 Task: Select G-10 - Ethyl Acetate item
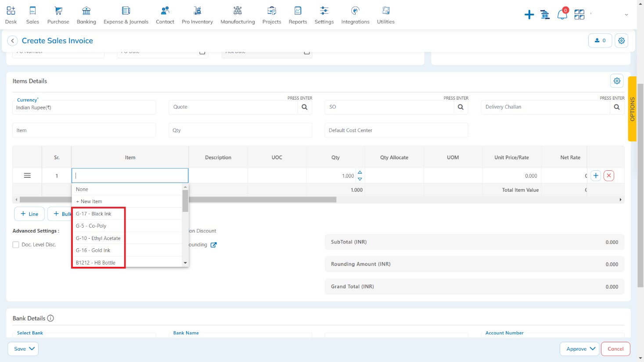(127, 238)
